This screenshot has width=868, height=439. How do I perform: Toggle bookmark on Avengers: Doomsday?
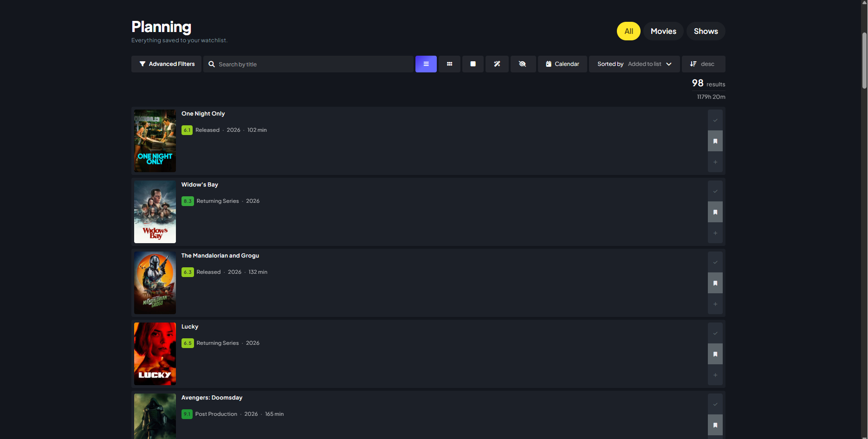click(715, 425)
